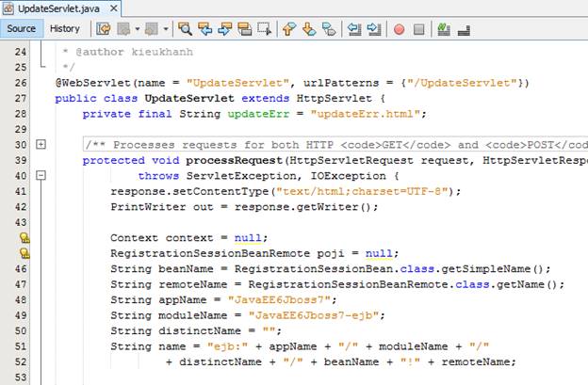Screen dimensions: 588x385
Task: Start Macro Recording red circle
Action: [x=399, y=29]
